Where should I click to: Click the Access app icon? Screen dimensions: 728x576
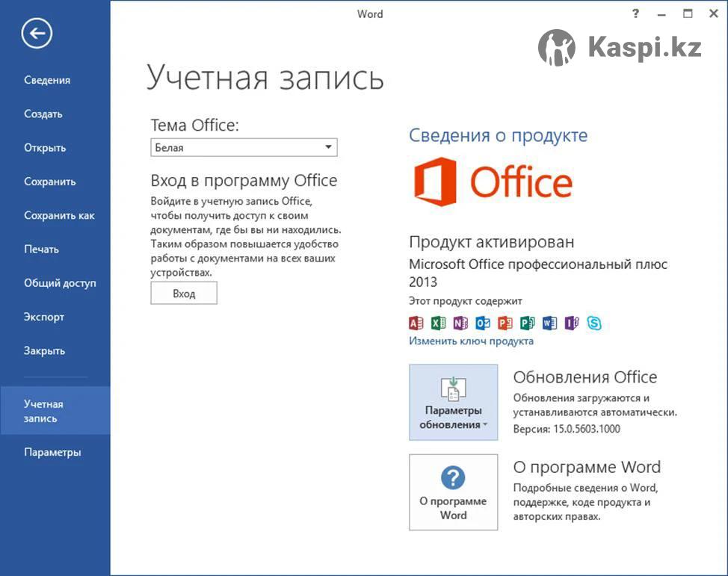point(416,323)
